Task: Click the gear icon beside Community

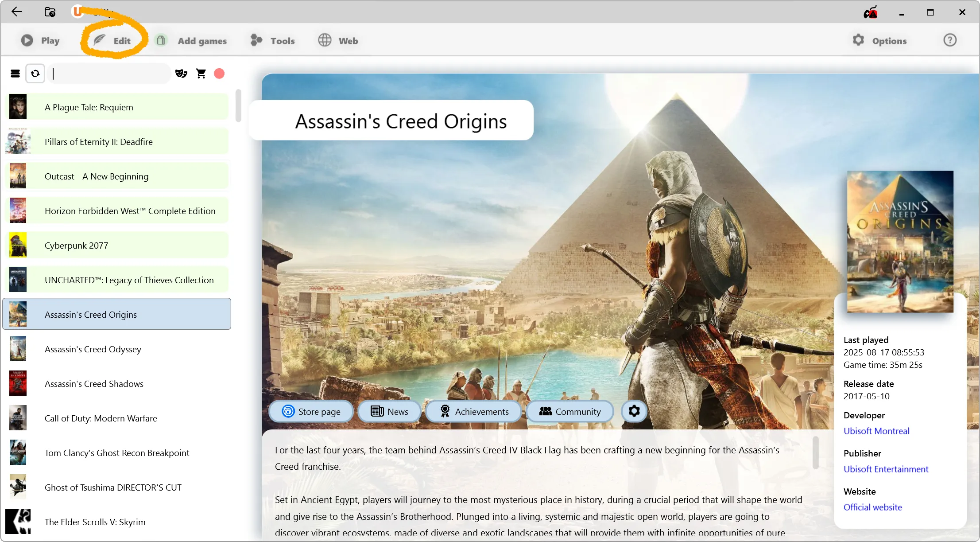Action: click(634, 411)
